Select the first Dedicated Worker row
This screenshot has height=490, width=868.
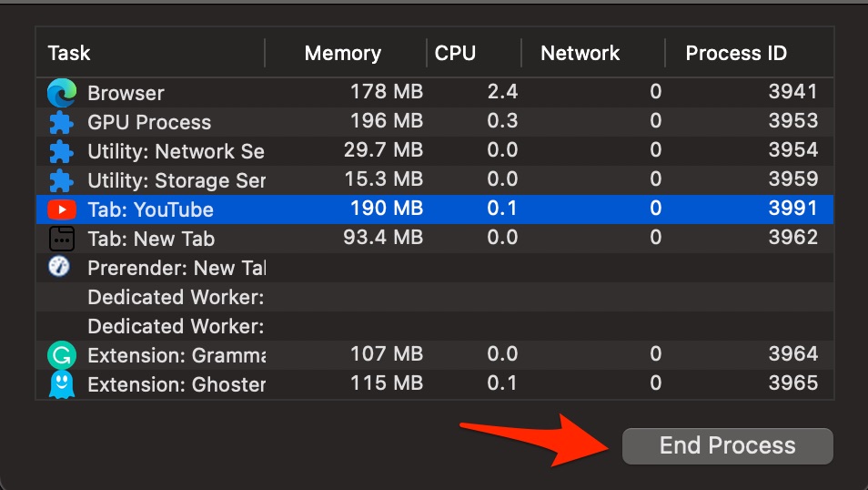(435, 297)
